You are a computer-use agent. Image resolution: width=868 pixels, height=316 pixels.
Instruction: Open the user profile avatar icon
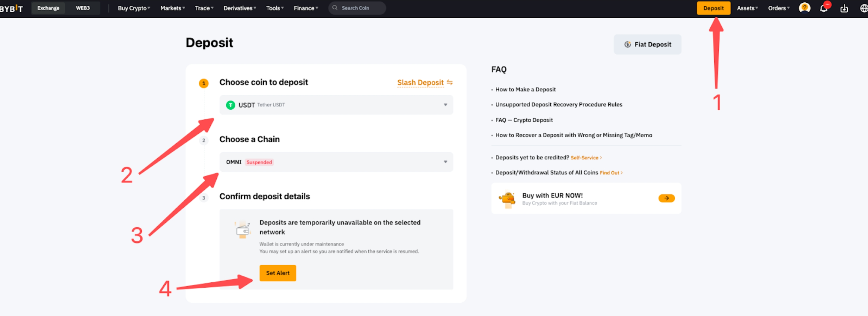[804, 8]
